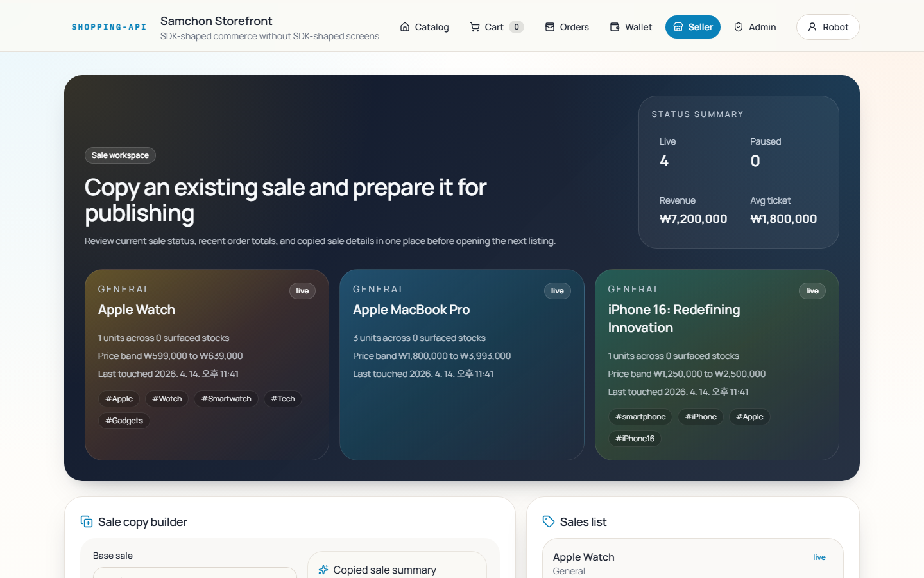
Task: Click the Robot user account button
Action: [x=828, y=27]
